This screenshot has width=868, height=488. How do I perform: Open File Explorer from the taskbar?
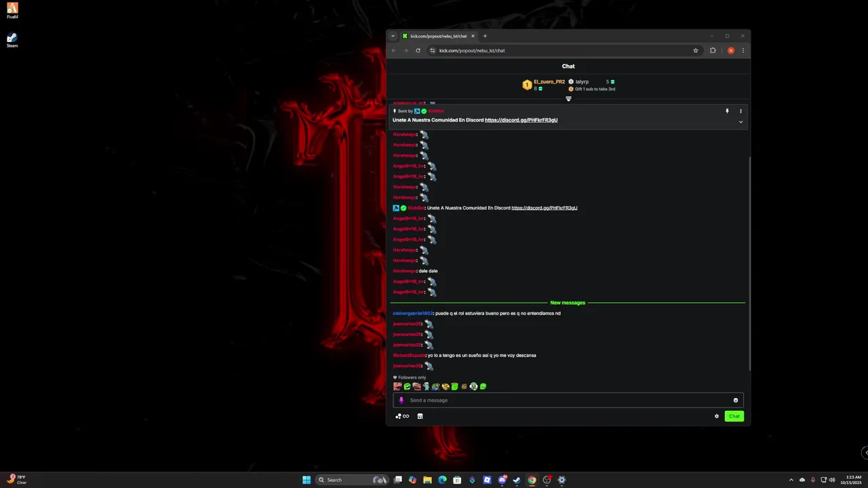coord(427,480)
